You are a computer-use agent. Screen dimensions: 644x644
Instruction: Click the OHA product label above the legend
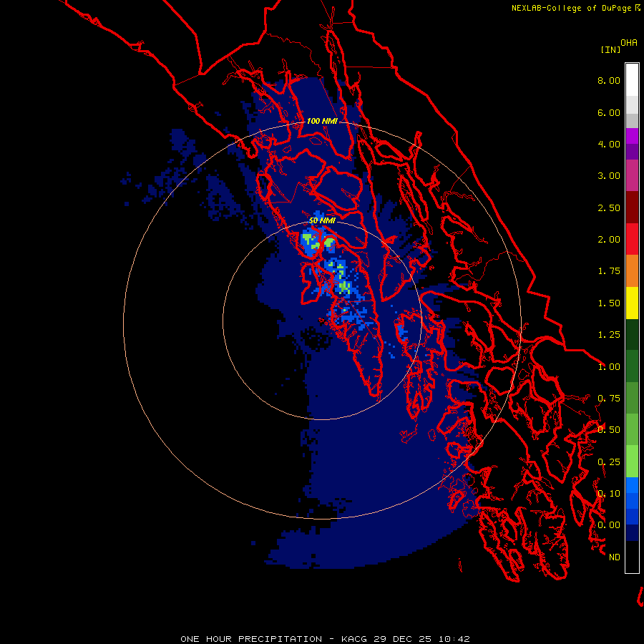point(629,43)
